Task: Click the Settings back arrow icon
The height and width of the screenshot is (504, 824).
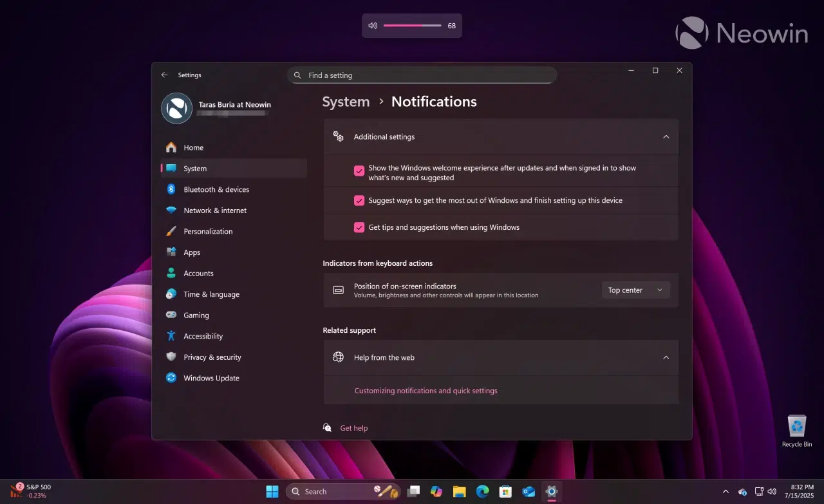Action: click(x=164, y=75)
